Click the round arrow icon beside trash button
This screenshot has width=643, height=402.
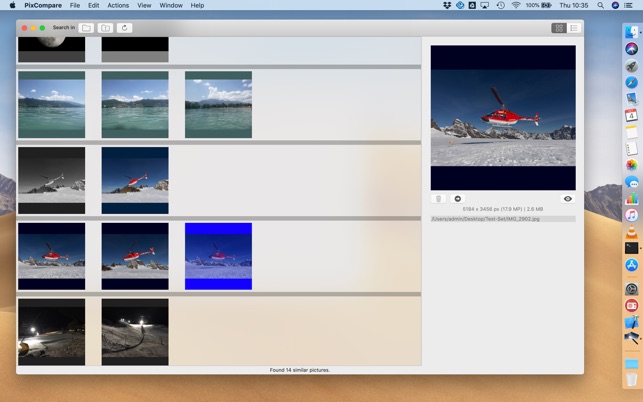458,199
